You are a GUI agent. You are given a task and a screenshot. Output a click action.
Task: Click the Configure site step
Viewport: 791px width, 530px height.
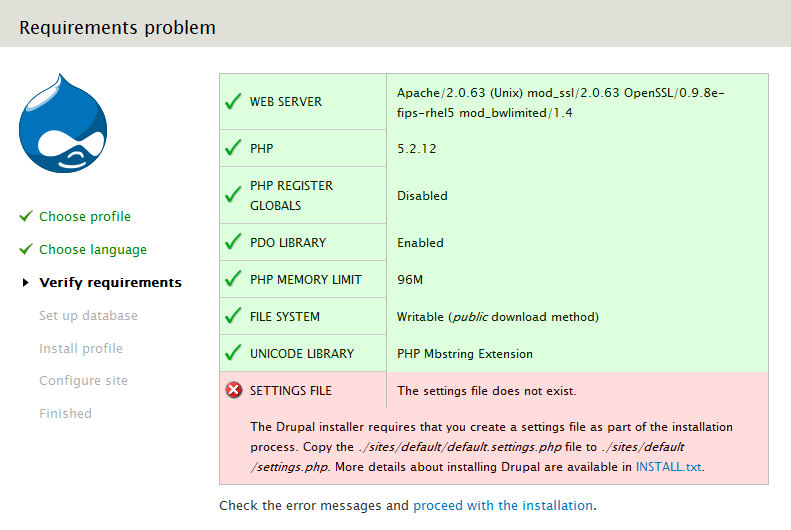pos(83,381)
